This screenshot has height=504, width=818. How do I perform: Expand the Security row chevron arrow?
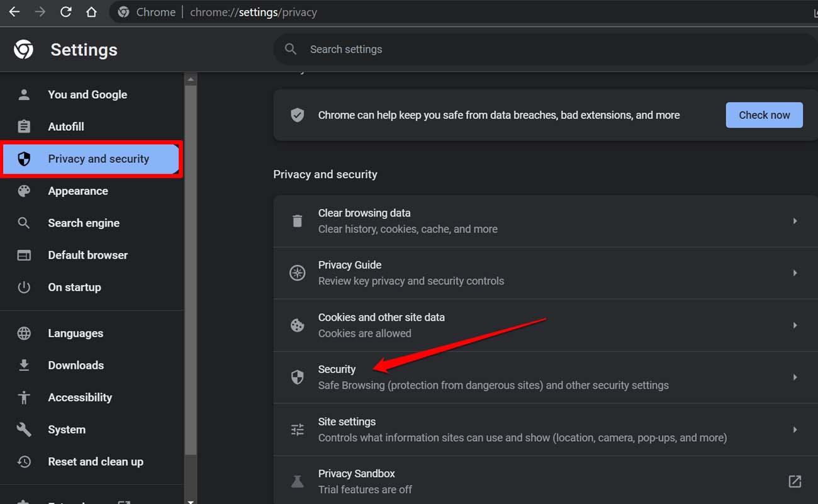795,377
